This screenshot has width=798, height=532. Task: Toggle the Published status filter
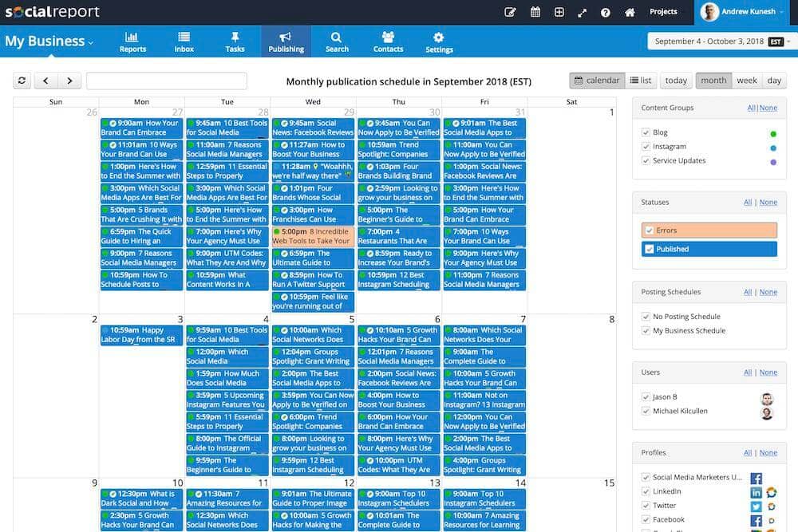709,249
